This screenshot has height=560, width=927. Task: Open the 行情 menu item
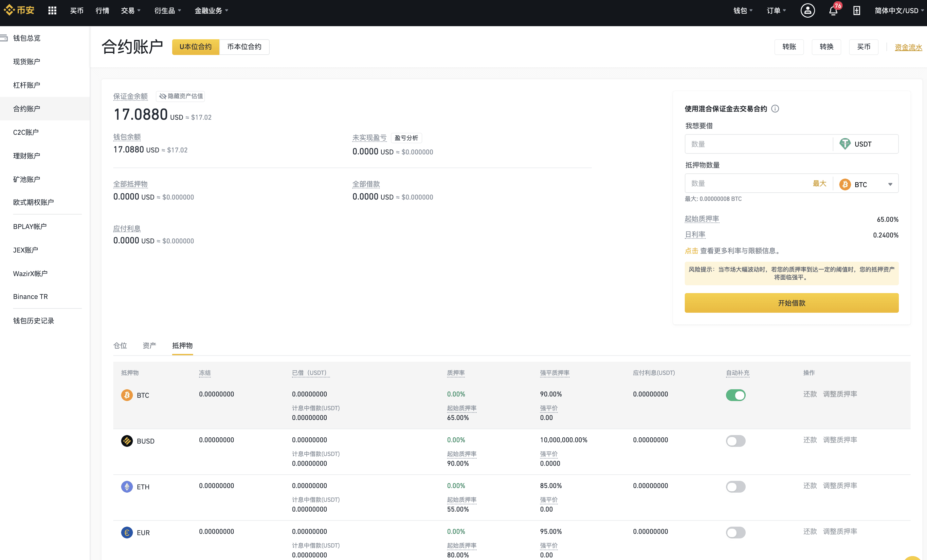(x=102, y=10)
